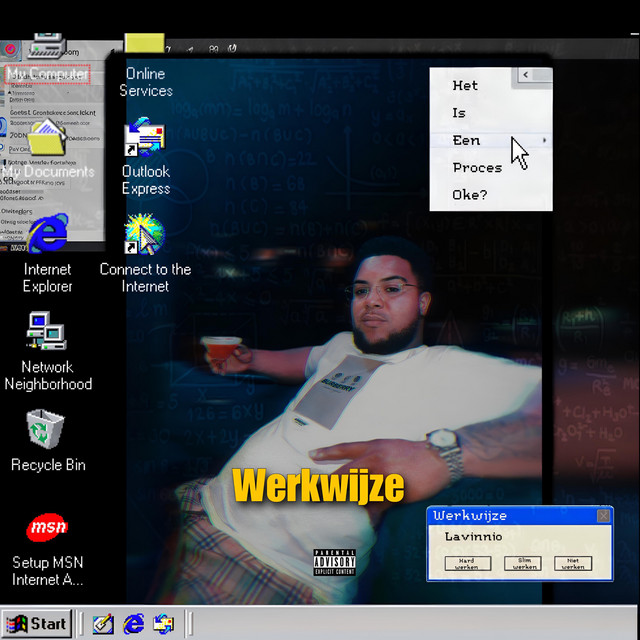Screen dimensions: 640x640
Task: Open the Start menu
Action: coord(36,624)
